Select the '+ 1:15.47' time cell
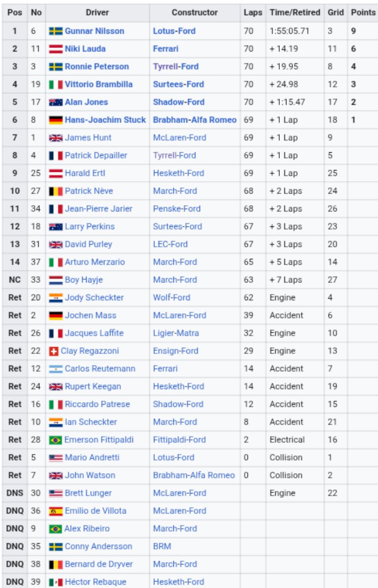Screen dimensions: 378x588 pyautogui.click(x=287, y=102)
